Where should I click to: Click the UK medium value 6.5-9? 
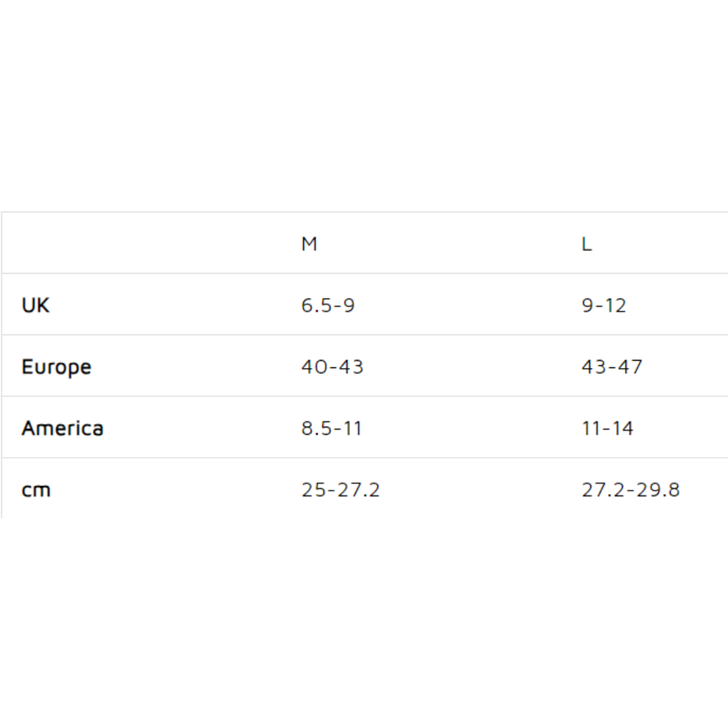click(328, 305)
